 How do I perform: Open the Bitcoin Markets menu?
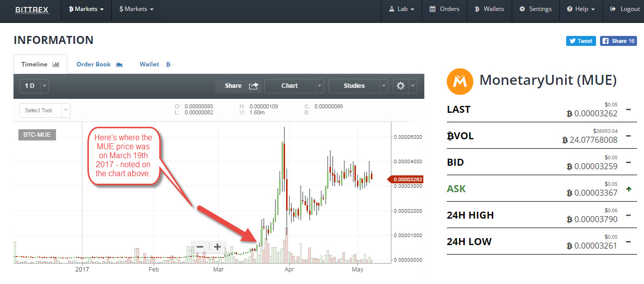(x=86, y=9)
